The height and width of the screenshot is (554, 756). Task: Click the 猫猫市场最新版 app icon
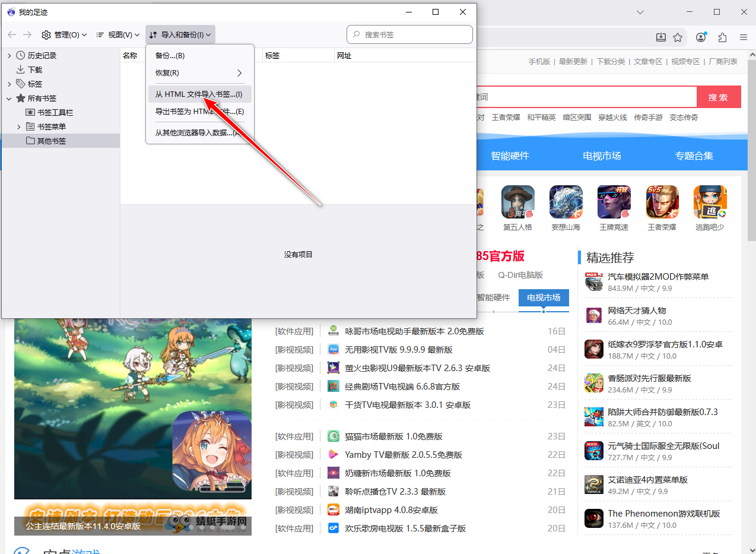point(333,436)
